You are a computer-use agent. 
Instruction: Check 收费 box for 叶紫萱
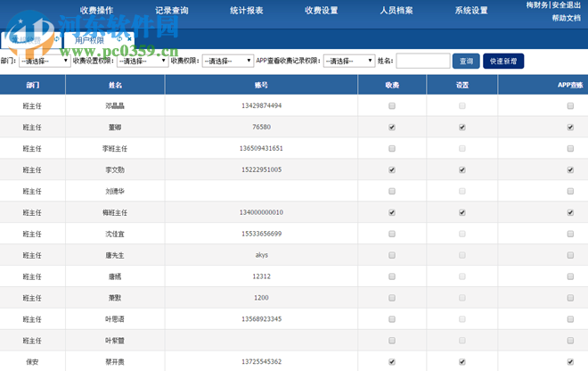pyautogui.click(x=392, y=341)
